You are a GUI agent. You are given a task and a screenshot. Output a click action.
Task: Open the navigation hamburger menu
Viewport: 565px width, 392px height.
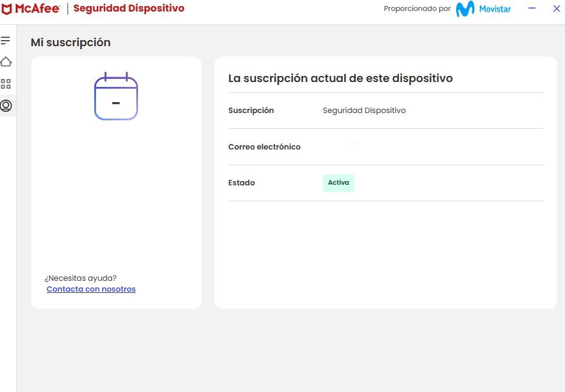(x=6, y=40)
